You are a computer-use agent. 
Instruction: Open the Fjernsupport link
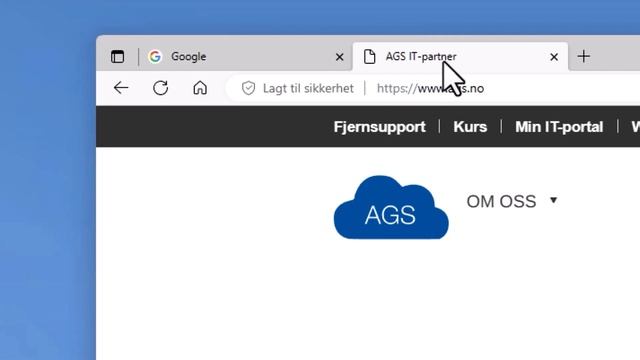pos(380,127)
